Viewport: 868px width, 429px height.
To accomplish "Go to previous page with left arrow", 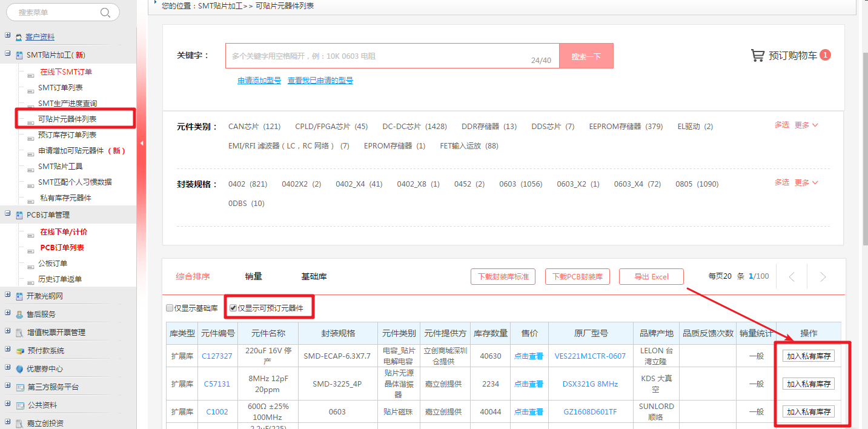I will pos(792,277).
